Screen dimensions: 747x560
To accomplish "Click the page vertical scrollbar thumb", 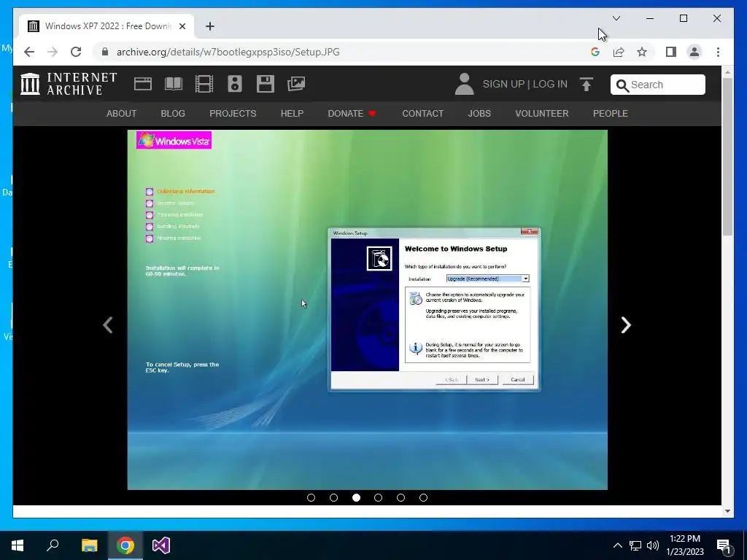I will point(727,156).
